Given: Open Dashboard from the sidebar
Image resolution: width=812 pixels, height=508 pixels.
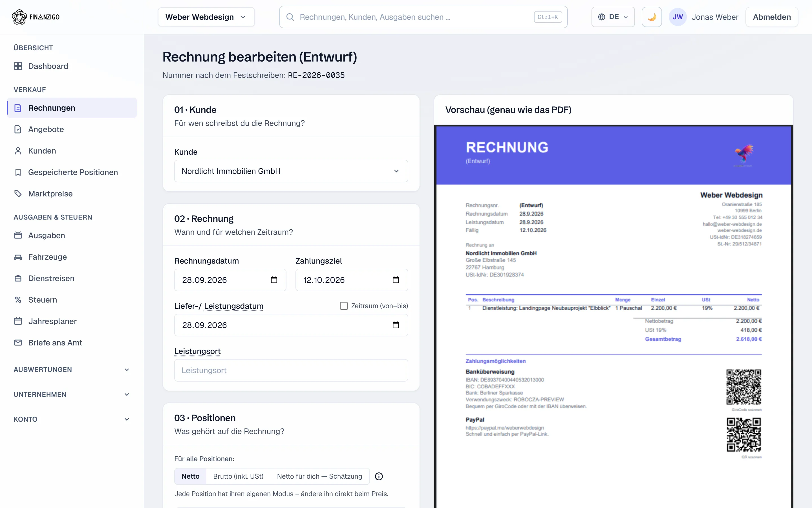Looking at the screenshot, I should (x=72, y=66).
